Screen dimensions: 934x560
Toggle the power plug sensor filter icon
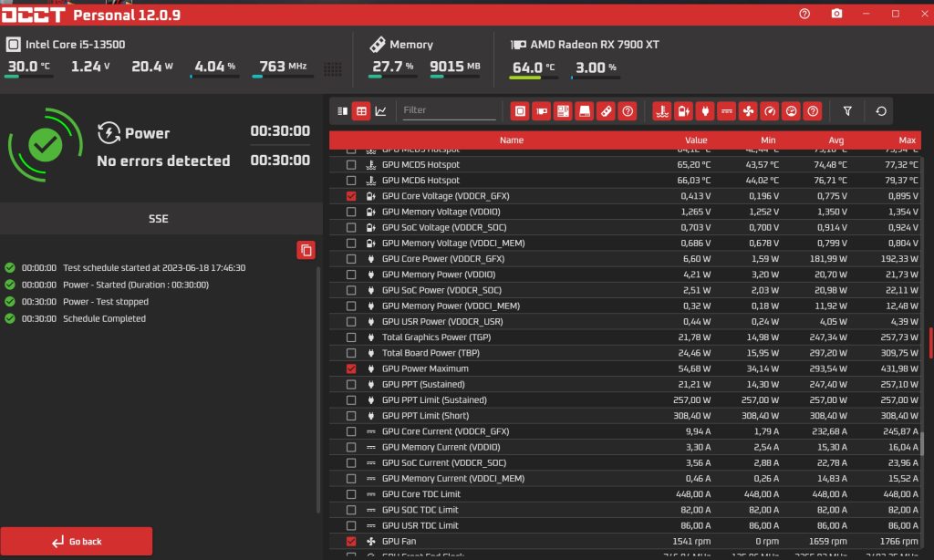pyautogui.click(x=705, y=111)
